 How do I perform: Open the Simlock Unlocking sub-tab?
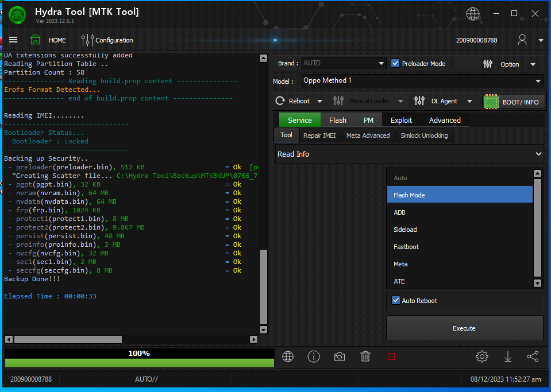coord(424,135)
